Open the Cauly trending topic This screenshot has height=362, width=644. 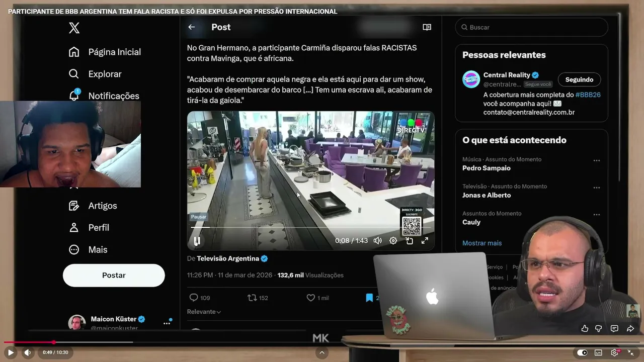471,222
